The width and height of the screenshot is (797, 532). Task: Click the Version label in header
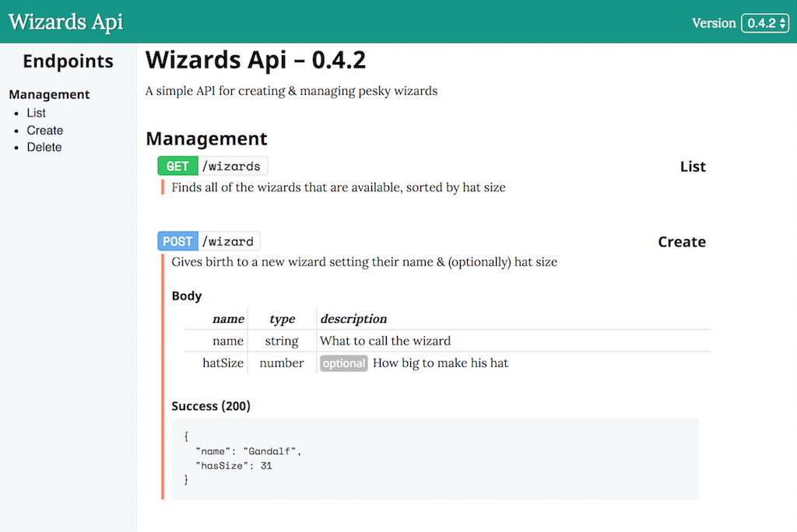coord(714,23)
